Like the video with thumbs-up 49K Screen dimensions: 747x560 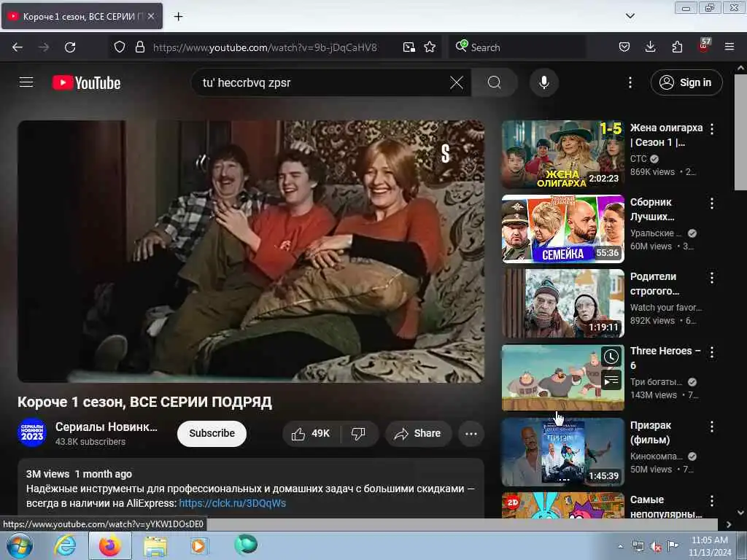[x=311, y=434]
